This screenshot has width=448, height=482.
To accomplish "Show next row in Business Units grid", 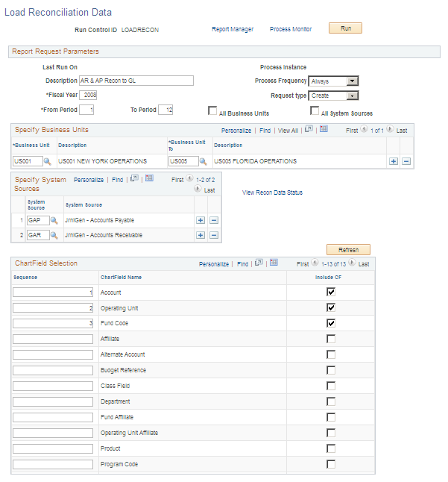I will click(390, 129).
